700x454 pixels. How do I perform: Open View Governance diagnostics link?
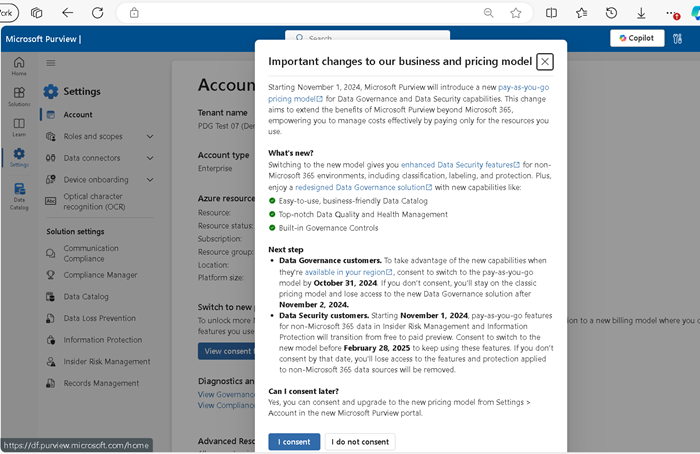pyautogui.click(x=226, y=395)
